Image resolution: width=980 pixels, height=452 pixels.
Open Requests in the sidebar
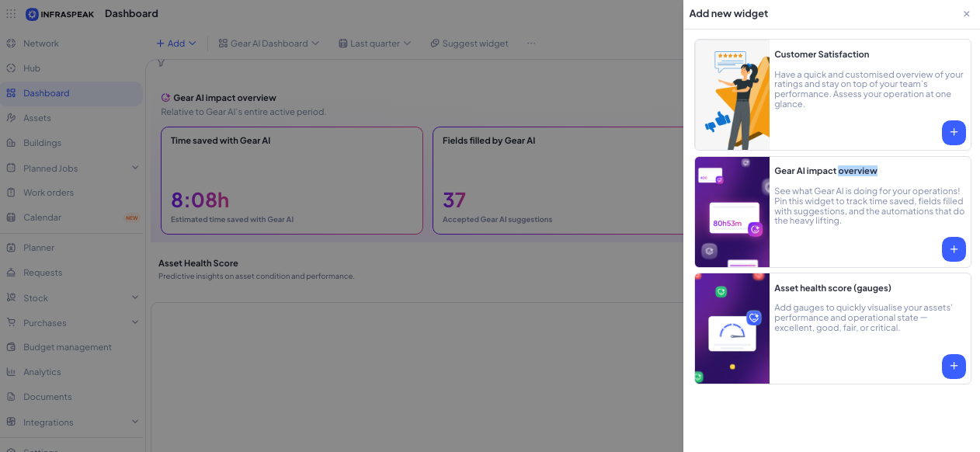point(43,273)
